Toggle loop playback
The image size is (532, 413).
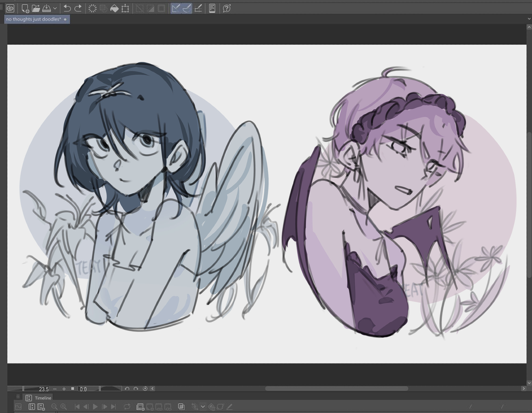(127, 407)
